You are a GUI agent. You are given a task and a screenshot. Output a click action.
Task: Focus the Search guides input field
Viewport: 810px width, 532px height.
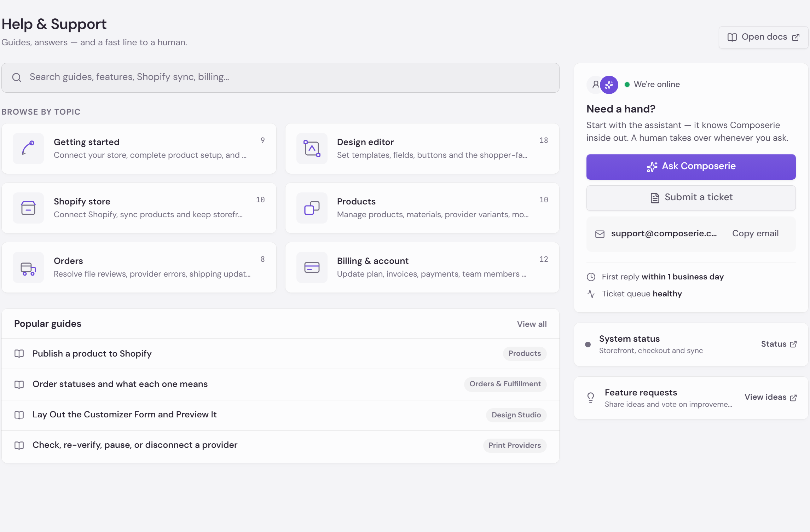(x=280, y=78)
